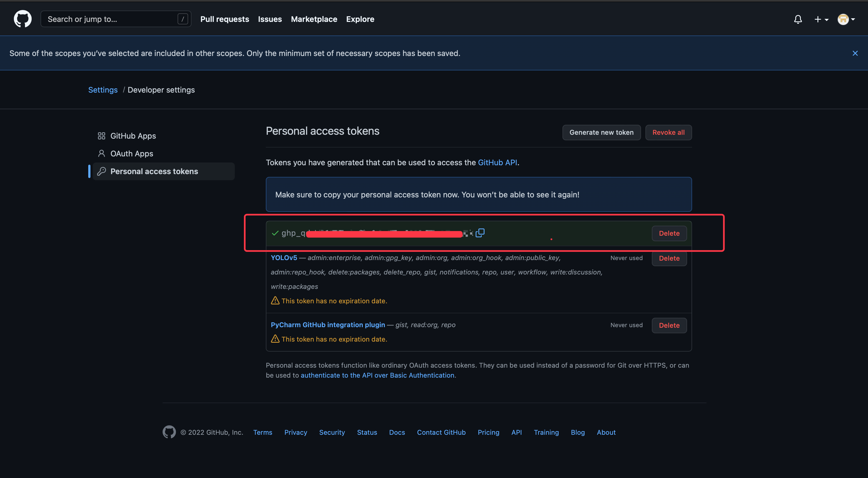
Task: Open Marketplace from the header nav
Action: [x=314, y=19]
